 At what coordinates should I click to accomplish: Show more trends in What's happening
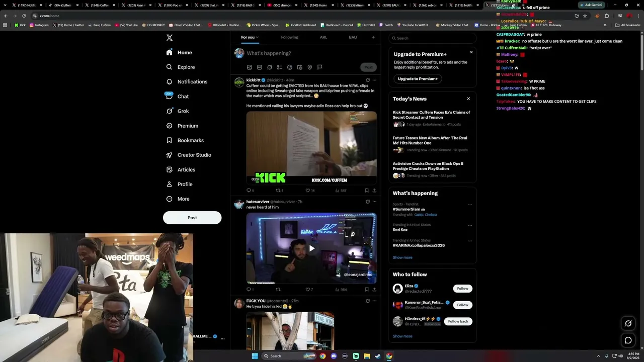point(403,257)
